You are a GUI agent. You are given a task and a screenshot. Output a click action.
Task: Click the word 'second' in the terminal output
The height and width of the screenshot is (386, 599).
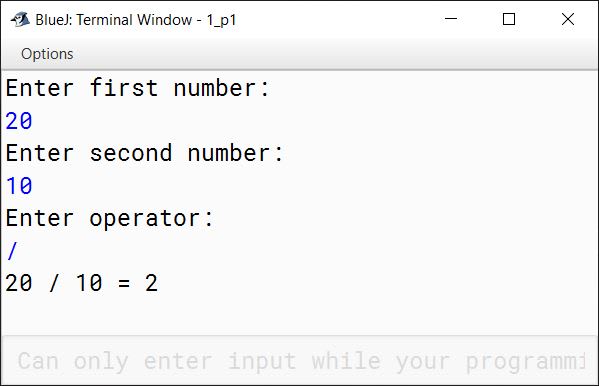(131, 153)
